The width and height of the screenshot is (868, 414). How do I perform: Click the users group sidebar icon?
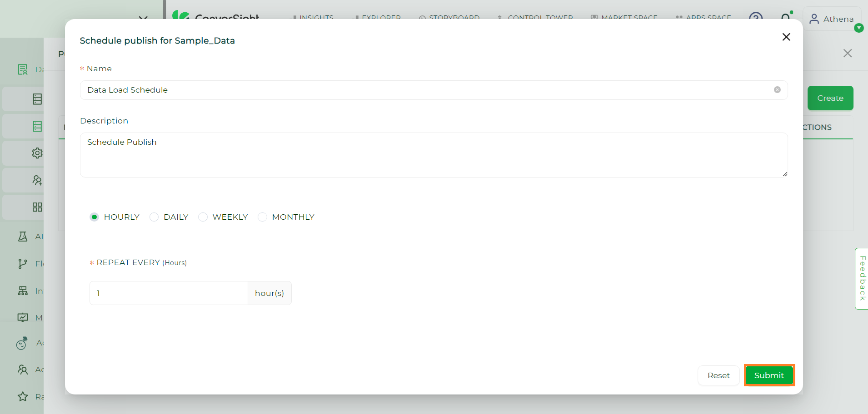click(23, 370)
